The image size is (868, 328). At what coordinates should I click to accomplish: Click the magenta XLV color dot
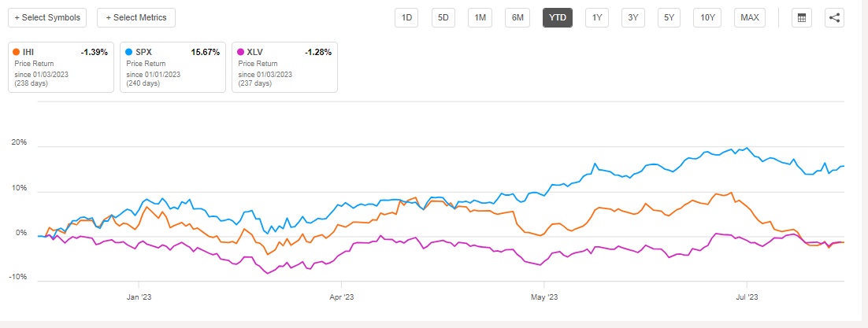click(x=241, y=52)
